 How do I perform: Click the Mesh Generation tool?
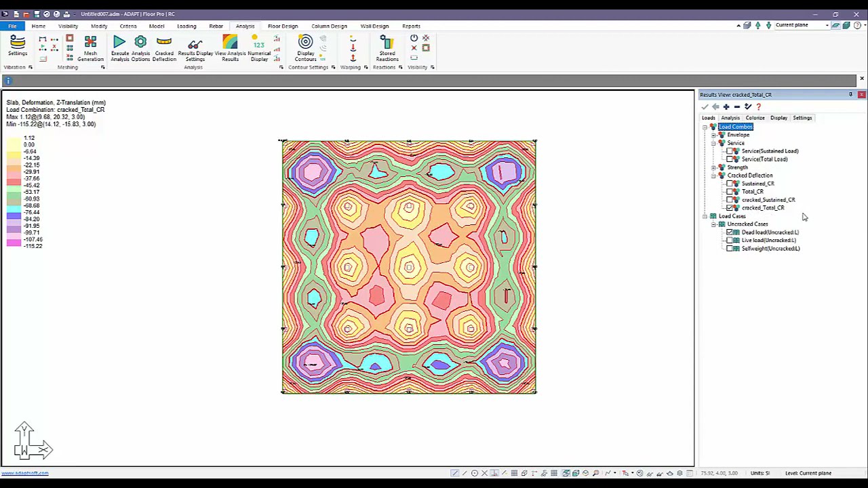[x=90, y=49]
